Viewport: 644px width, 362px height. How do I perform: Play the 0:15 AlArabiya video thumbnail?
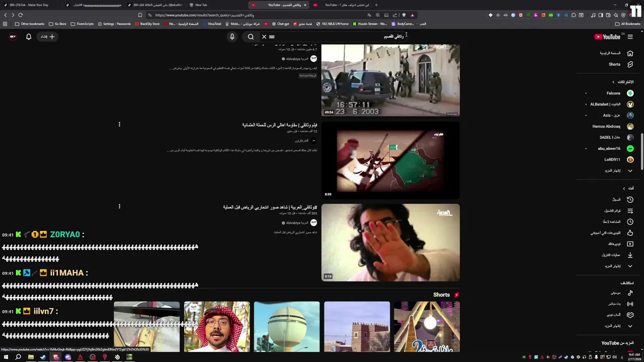click(x=390, y=242)
